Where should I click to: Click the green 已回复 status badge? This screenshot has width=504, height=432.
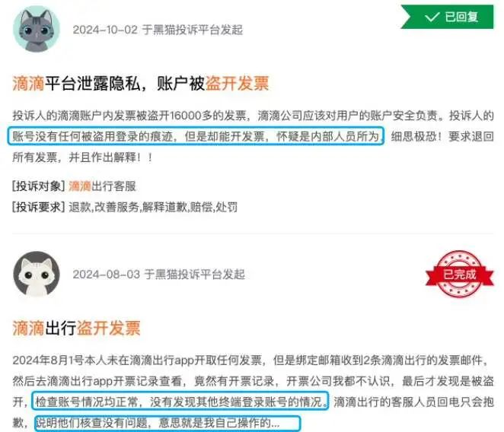pos(447,17)
